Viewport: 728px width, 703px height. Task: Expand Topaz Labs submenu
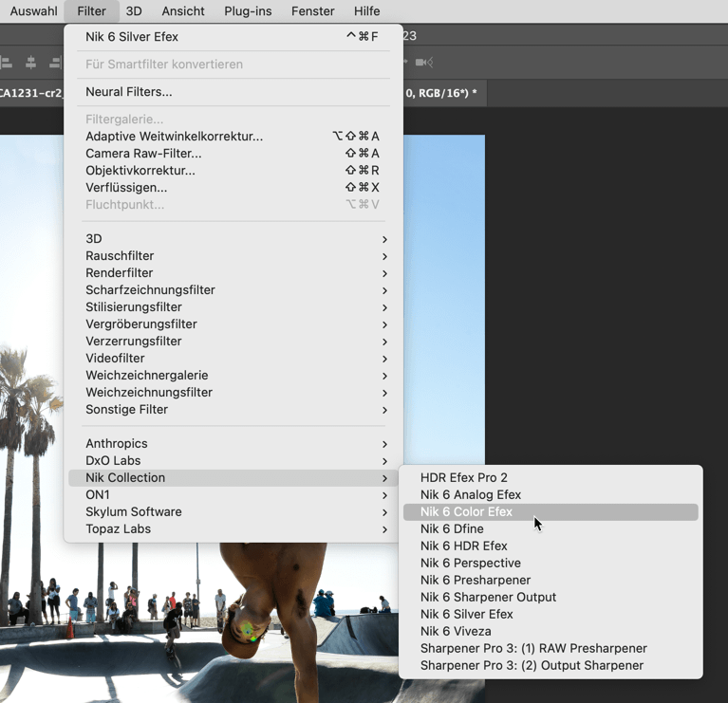point(233,529)
